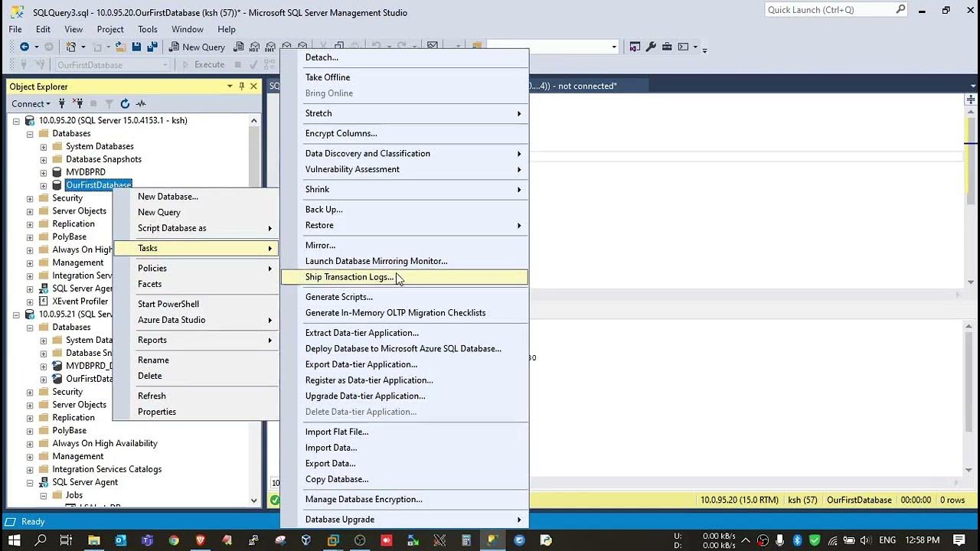Choose Take Offline in the Tasks submenu

(404, 77)
